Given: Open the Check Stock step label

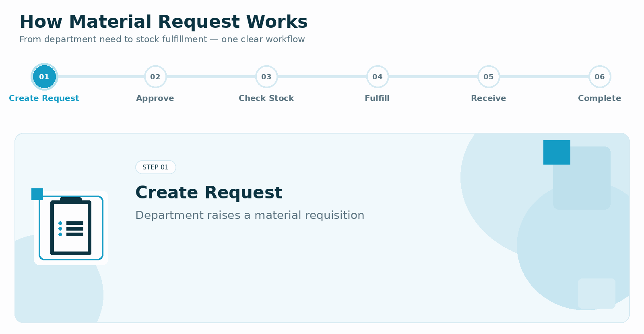Looking at the screenshot, I should tap(266, 98).
